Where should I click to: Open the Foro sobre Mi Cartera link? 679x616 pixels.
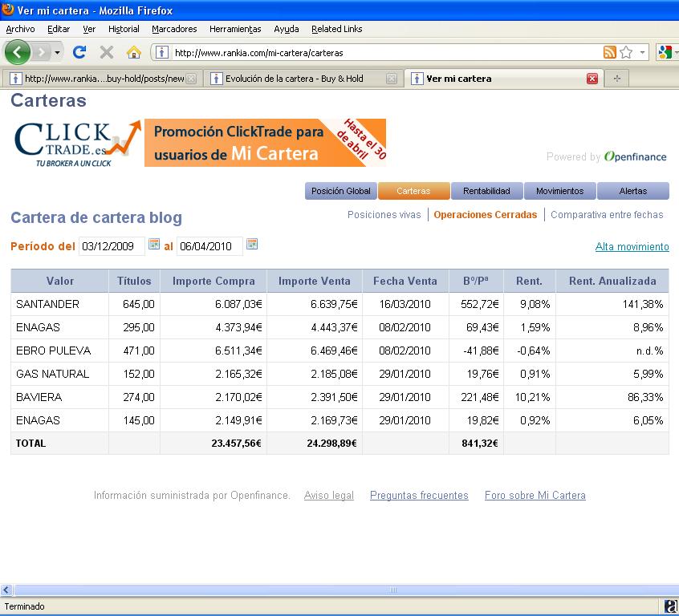535,495
